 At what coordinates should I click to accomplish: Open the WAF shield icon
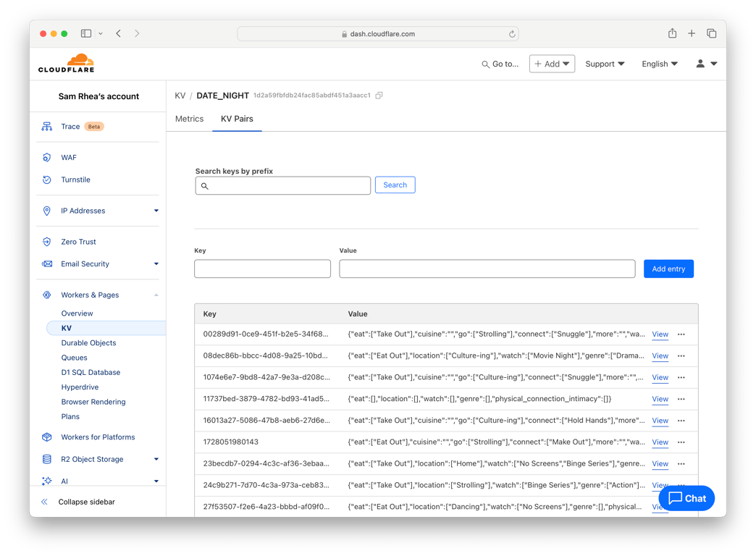pyautogui.click(x=47, y=157)
